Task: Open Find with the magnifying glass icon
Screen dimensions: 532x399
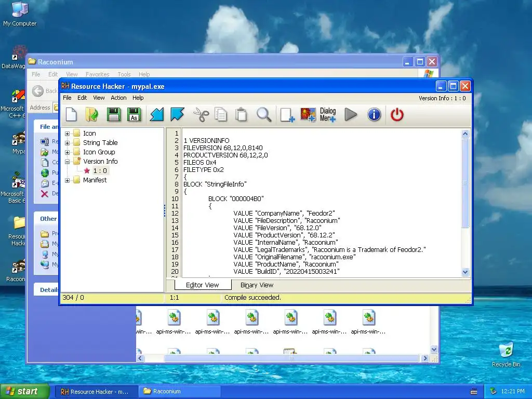Action: 263,114
